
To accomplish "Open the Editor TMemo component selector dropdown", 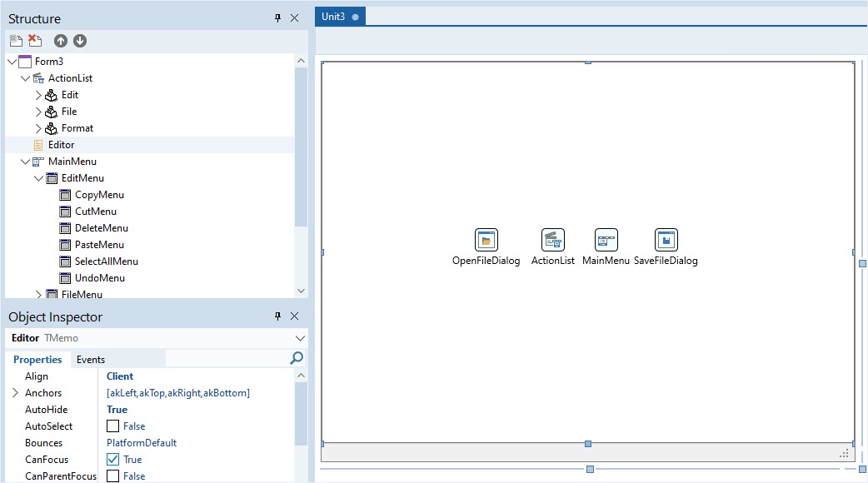I will tap(300, 338).
